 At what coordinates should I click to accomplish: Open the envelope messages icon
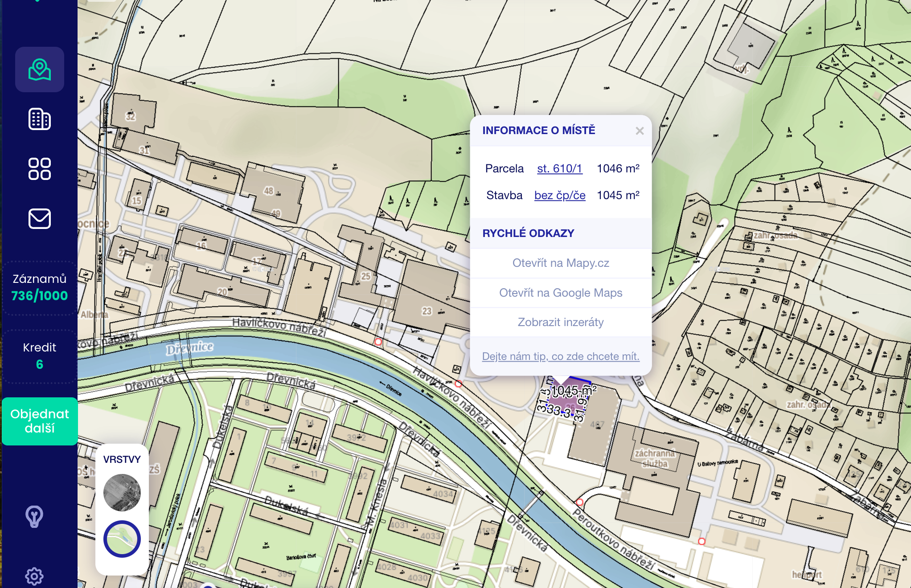[39, 219]
